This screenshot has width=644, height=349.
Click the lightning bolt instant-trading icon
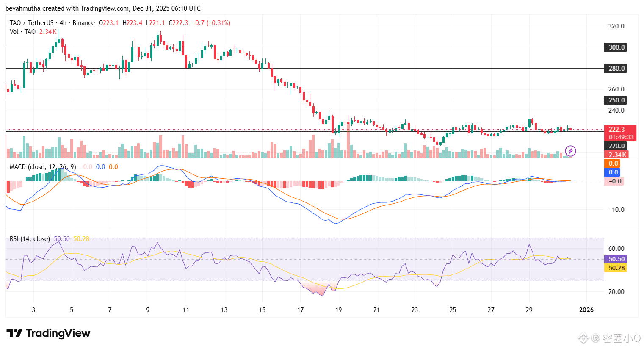[570, 151]
